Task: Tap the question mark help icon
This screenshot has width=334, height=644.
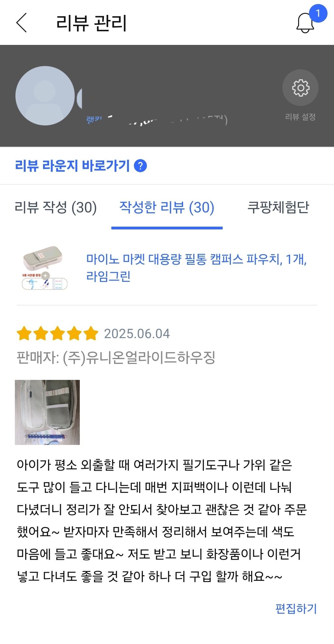Action: pyautogui.click(x=140, y=166)
